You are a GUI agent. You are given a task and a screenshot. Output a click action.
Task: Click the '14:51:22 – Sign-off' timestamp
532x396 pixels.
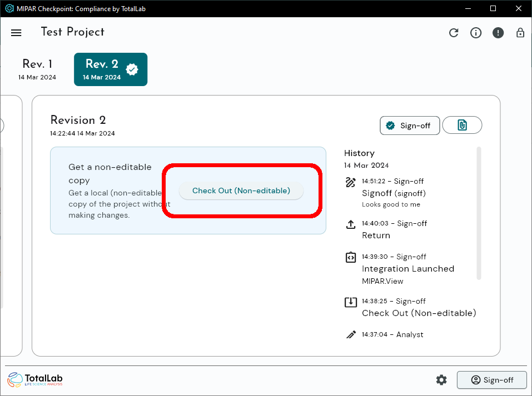coord(392,182)
